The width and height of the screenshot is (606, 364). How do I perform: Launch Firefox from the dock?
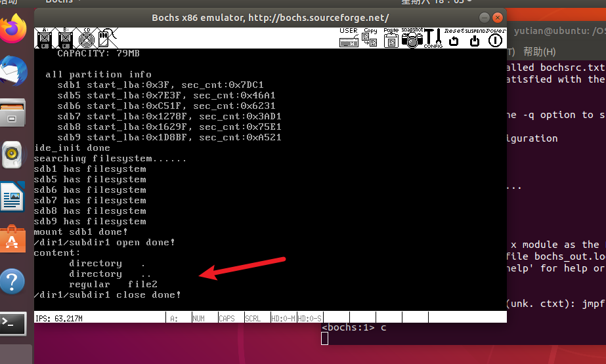(x=13, y=29)
